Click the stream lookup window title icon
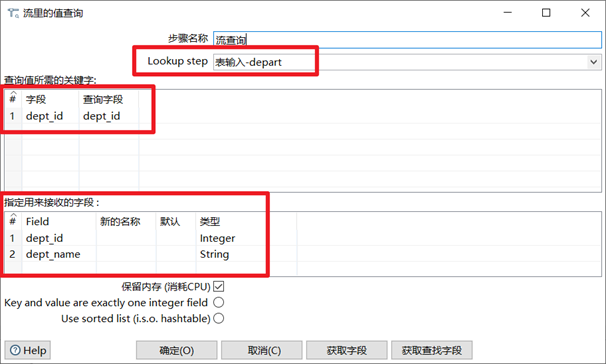606x364 pixels. 13,13
